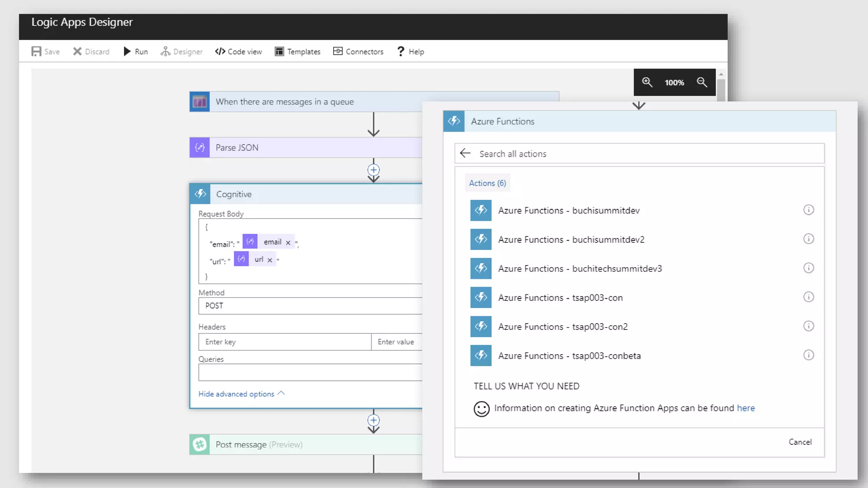
Task: Open Connectors from the toolbar
Action: 358,52
